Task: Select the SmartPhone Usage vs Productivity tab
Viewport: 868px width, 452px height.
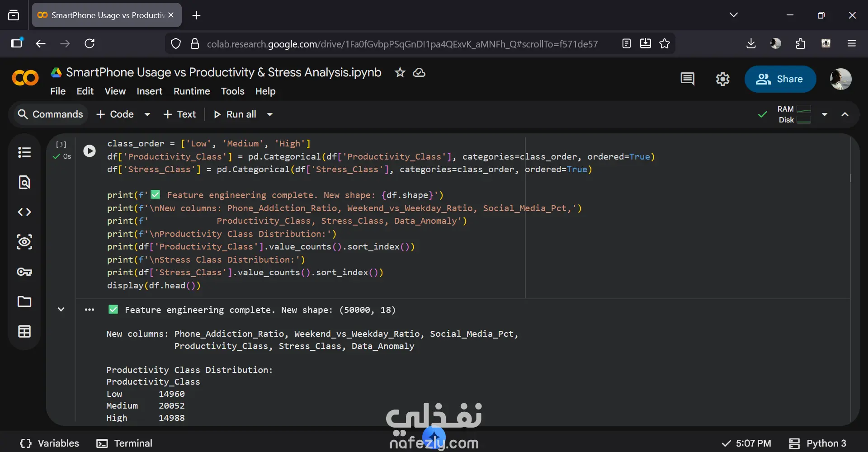Action: (107, 15)
